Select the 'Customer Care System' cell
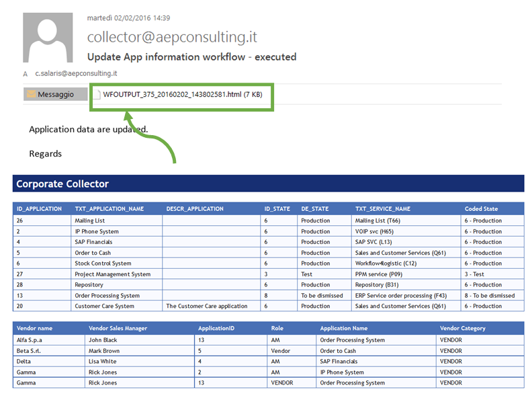The image size is (532, 400). (116, 306)
